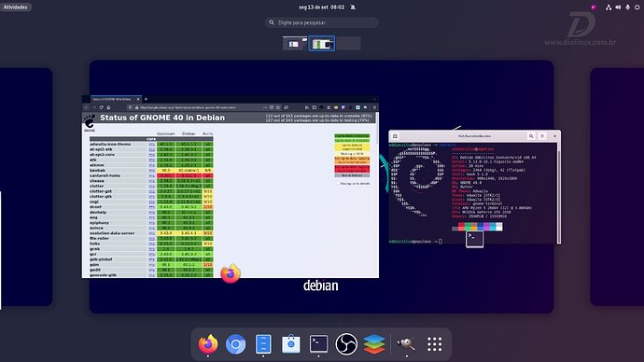
Task: Open the power menu icon in top bar
Action: 637,7
